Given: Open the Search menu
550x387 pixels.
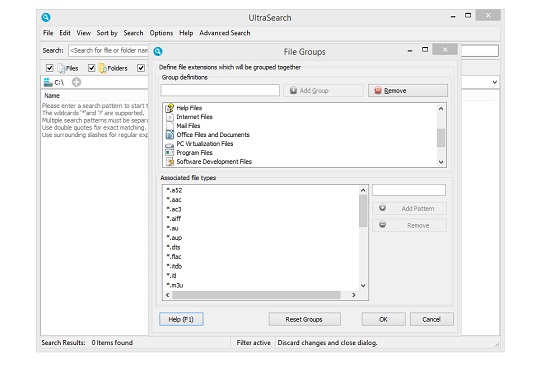Looking at the screenshot, I should click(133, 33).
